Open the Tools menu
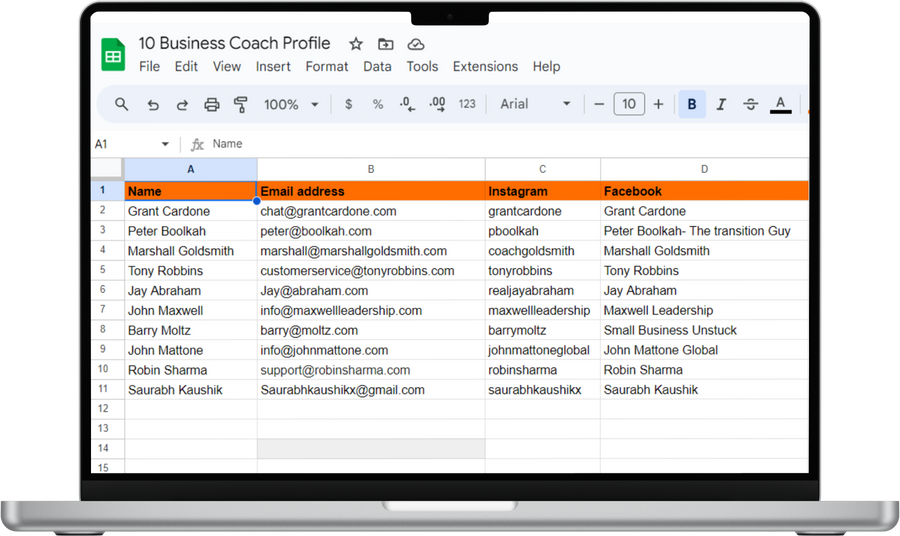Image resolution: width=900 pixels, height=536 pixels. (422, 67)
